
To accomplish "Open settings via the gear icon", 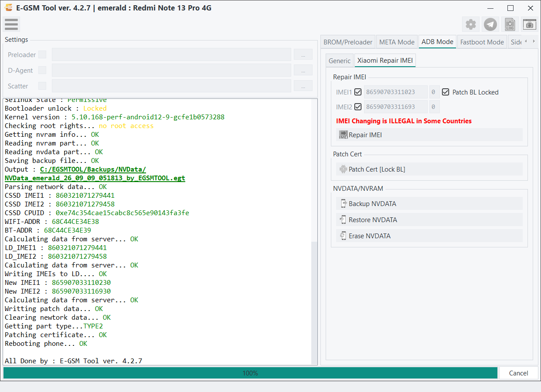I will 471,24.
